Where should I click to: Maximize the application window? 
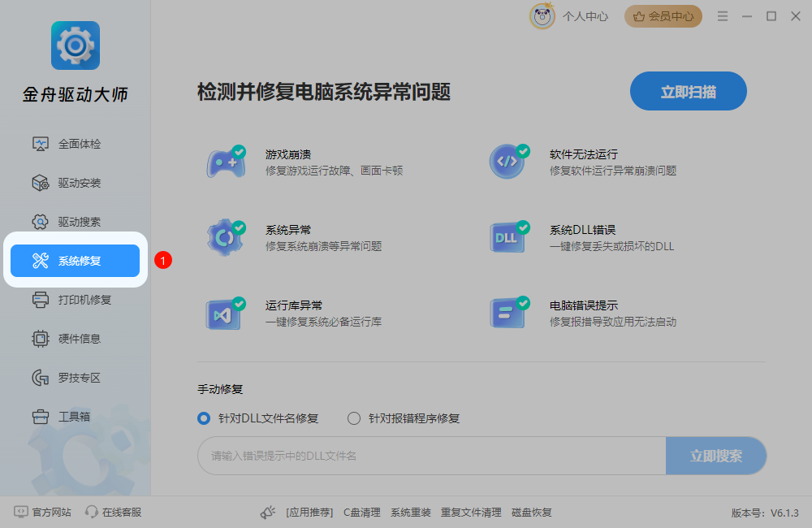pos(771,16)
